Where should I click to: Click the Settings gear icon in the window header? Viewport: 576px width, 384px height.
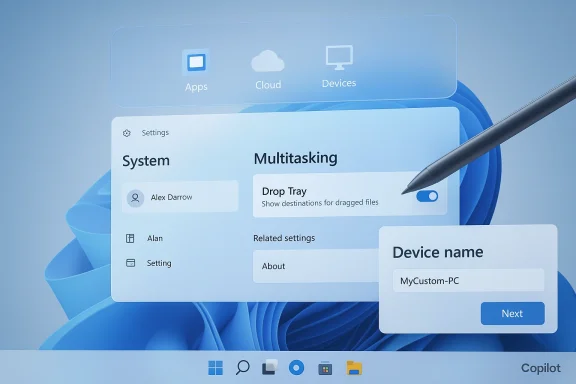coord(127,133)
